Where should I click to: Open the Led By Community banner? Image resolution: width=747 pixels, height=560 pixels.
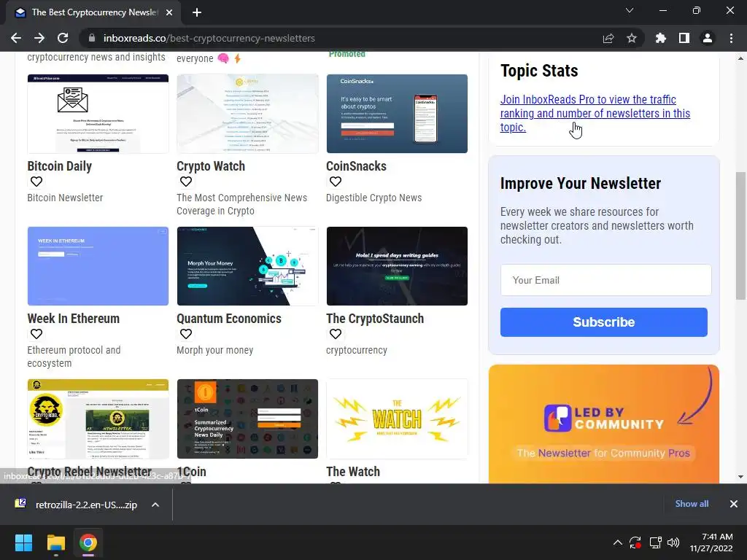point(603,424)
